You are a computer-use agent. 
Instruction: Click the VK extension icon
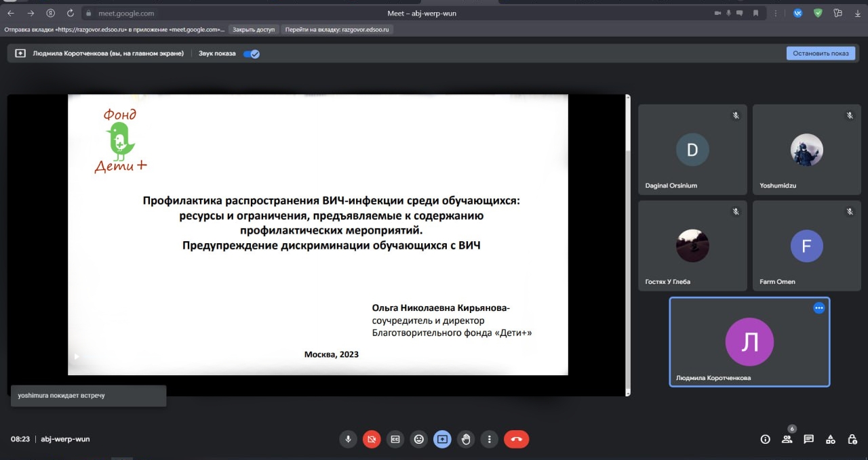pos(797,13)
